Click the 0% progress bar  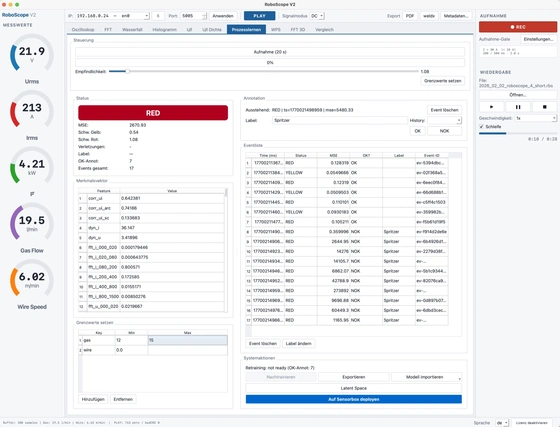pyautogui.click(x=270, y=62)
